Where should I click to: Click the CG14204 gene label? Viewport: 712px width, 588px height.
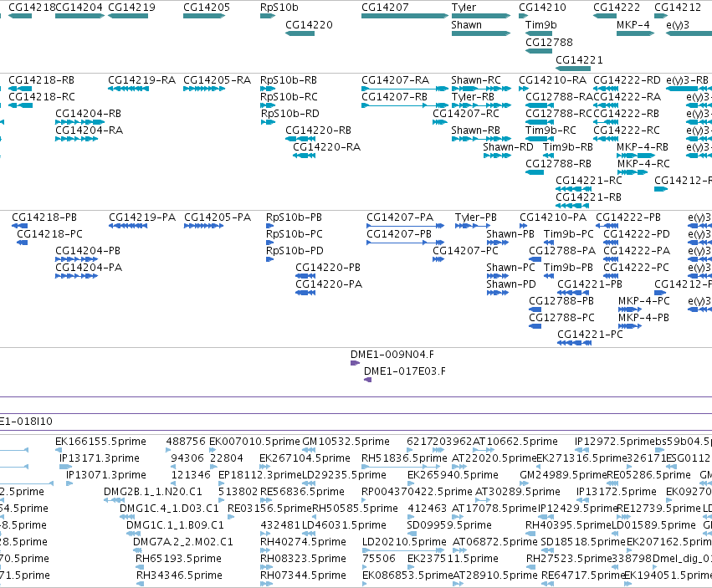click(x=79, y=8)
